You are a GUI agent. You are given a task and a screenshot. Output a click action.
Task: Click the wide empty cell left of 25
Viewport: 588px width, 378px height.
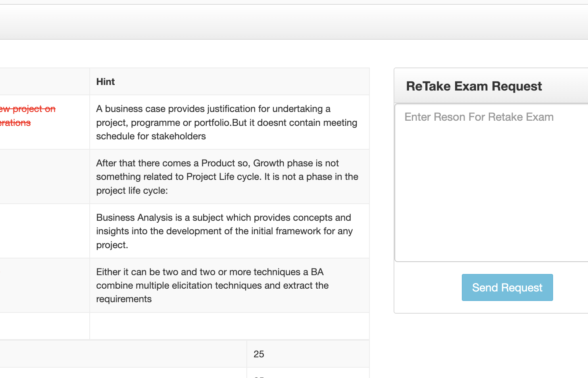pyautogui.click(x=123, y=354)
